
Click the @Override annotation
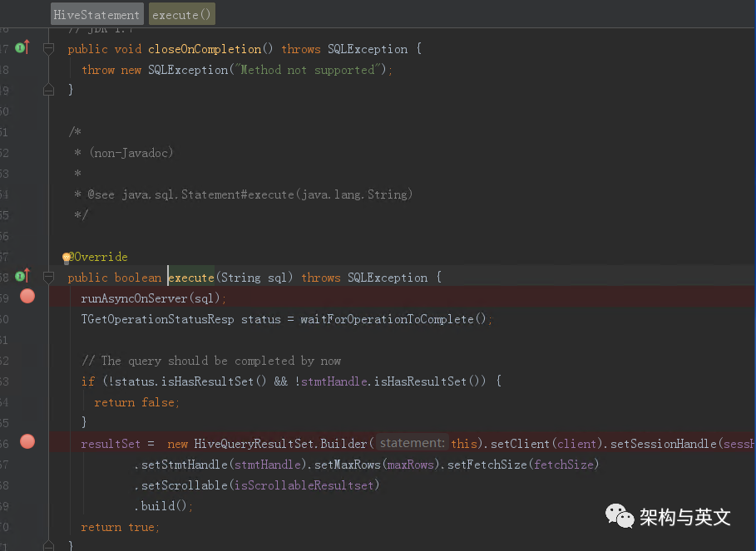point(98,257)
